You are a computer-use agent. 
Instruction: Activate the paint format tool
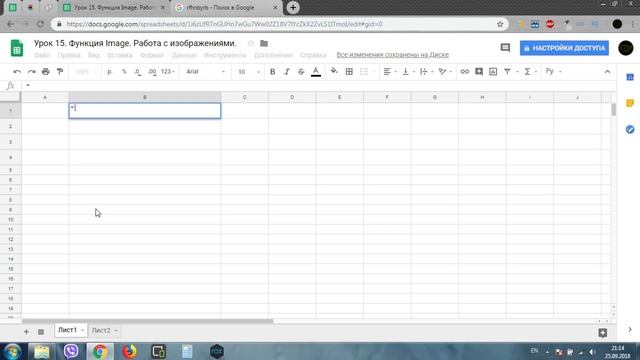point(60,71)
